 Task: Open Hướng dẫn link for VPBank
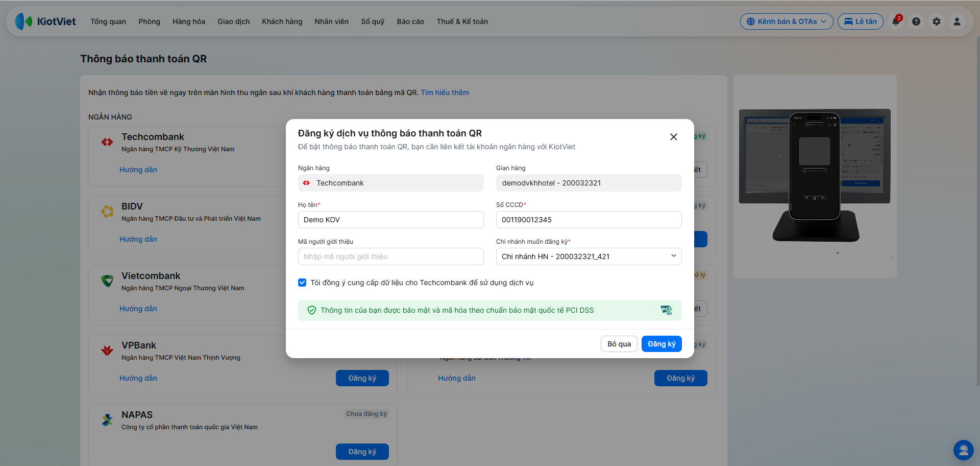tap(138, 378)
